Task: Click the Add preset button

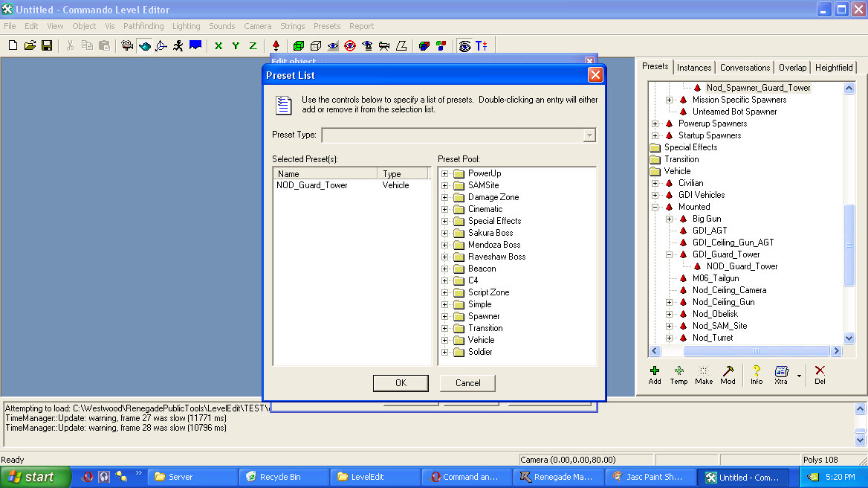Action: point(654,374)
